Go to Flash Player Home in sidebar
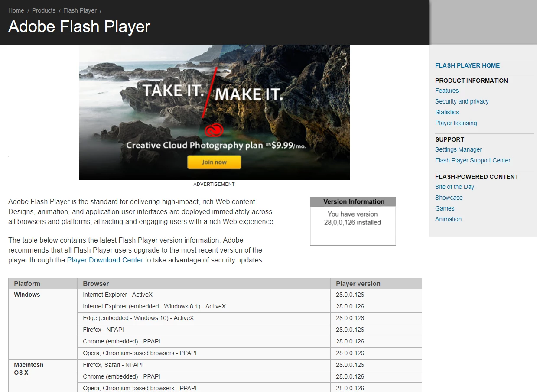537x392 pixels. click(467, 65)
